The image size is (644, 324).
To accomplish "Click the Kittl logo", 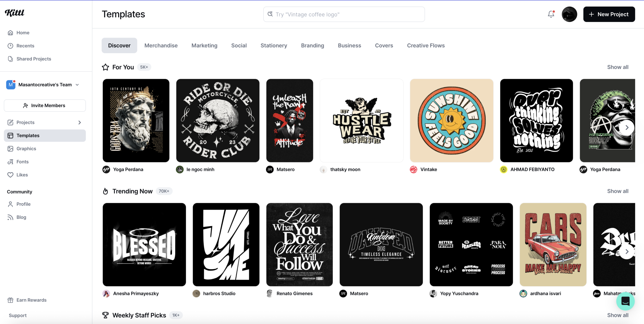I will point(15,13).
